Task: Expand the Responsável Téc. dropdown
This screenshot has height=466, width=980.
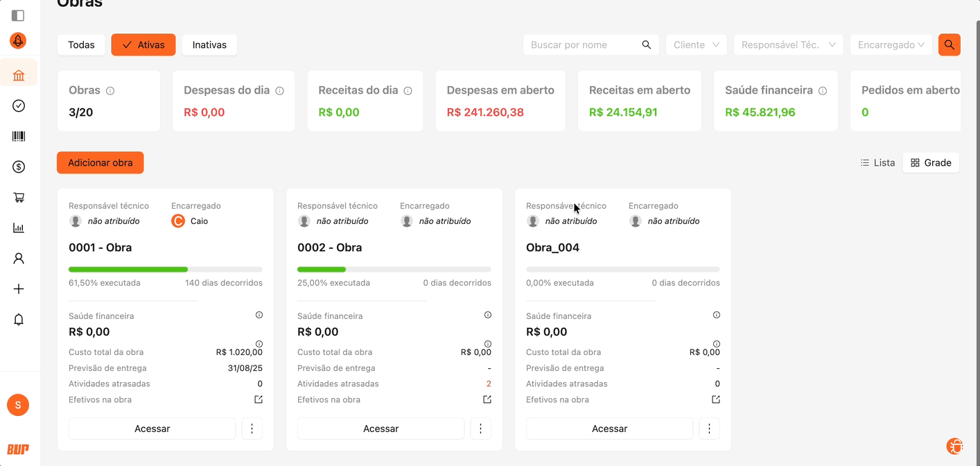Action: tap(788, 45)
